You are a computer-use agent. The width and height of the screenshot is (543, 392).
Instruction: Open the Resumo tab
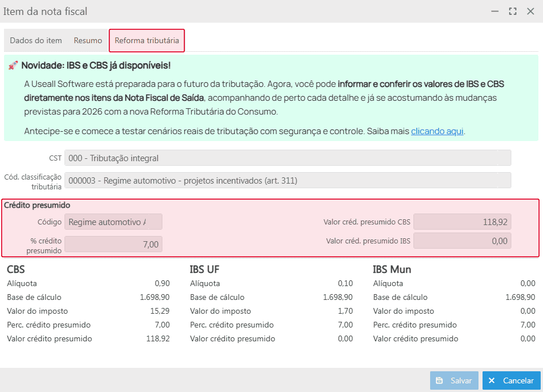88,41
